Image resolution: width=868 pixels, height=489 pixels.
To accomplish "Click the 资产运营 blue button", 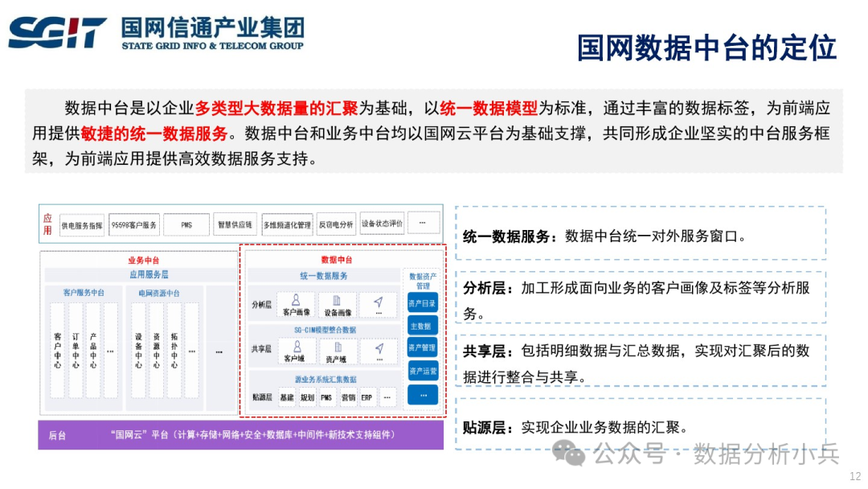I will 423,371.
